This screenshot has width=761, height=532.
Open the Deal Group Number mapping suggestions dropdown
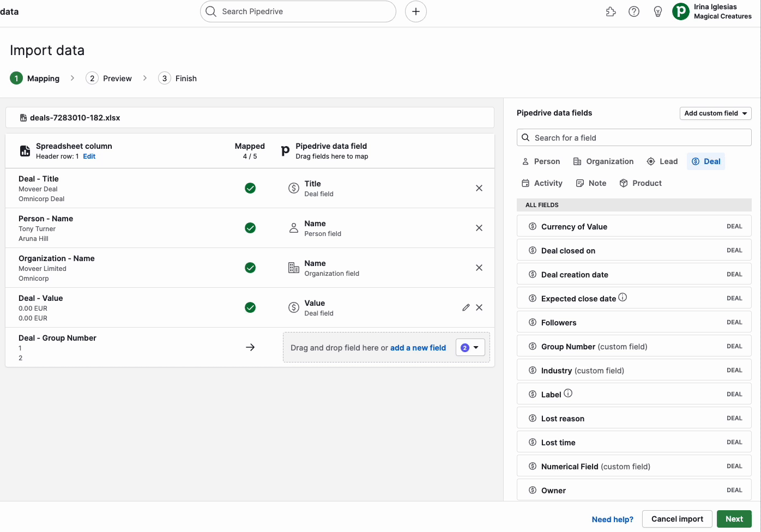pyautogui.click(x=470, y=347)
